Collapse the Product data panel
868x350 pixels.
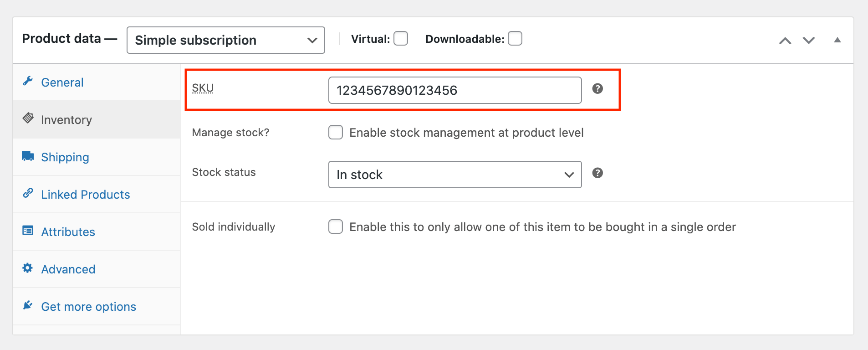pyautogui.click(x=837, y=40)
